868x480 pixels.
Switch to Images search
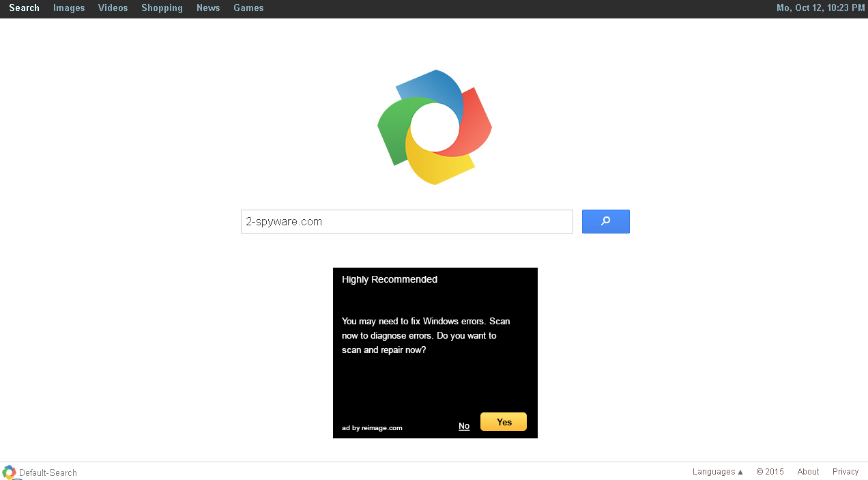click(69, 8)
